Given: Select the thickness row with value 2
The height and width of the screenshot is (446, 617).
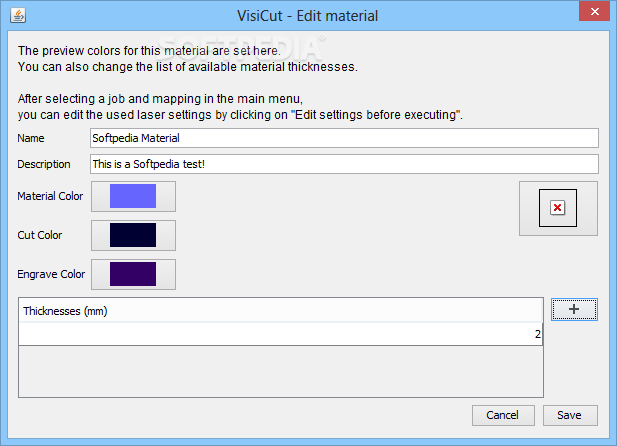Looking at the screenshot, I should tap(281, 334).
